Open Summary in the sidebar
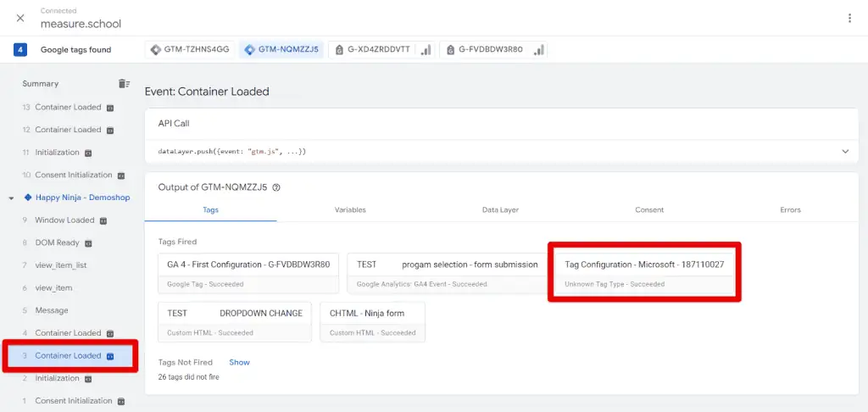This screenshot has width=868, height=412. [x=41, y=84]
